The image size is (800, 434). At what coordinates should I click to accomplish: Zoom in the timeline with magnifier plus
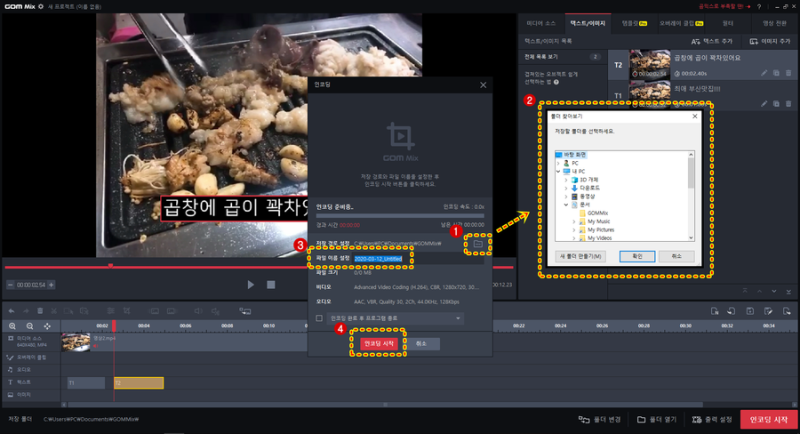(12, 326)
